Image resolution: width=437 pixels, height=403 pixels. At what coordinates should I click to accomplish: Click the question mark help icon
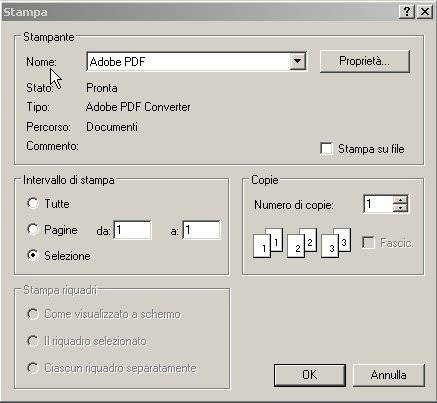407,12
